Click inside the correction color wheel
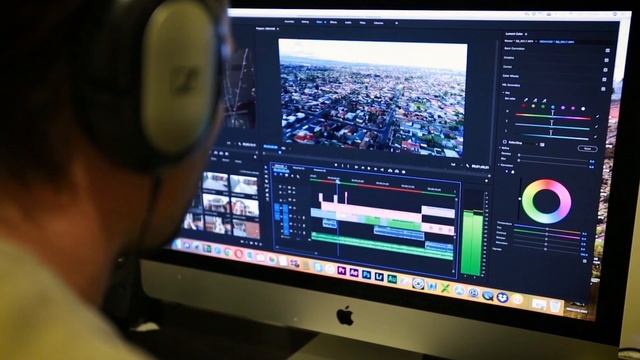The width and height of the screenshot is (640, 360). pyautogui.click(x=547, y=201)
